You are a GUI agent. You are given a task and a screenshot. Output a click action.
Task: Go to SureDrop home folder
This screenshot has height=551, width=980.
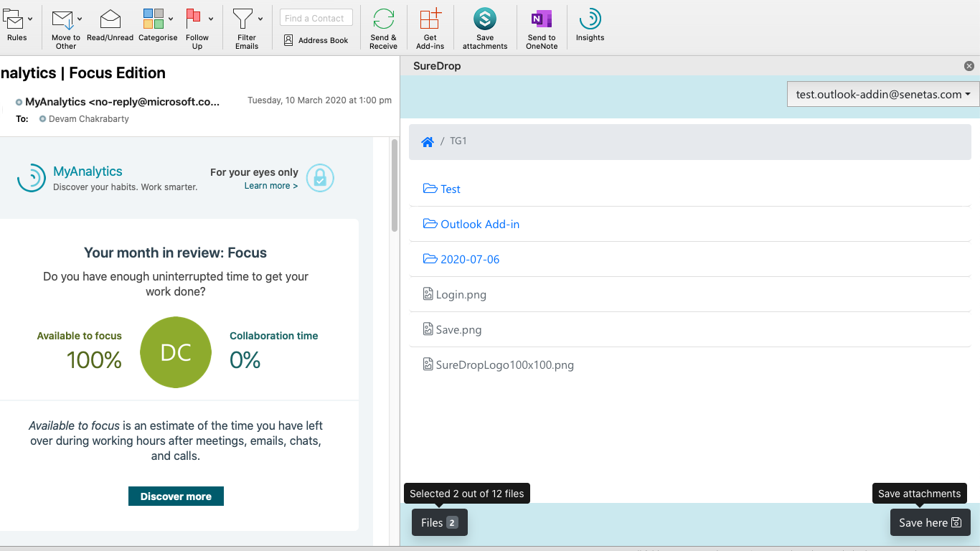coord(428,141)
